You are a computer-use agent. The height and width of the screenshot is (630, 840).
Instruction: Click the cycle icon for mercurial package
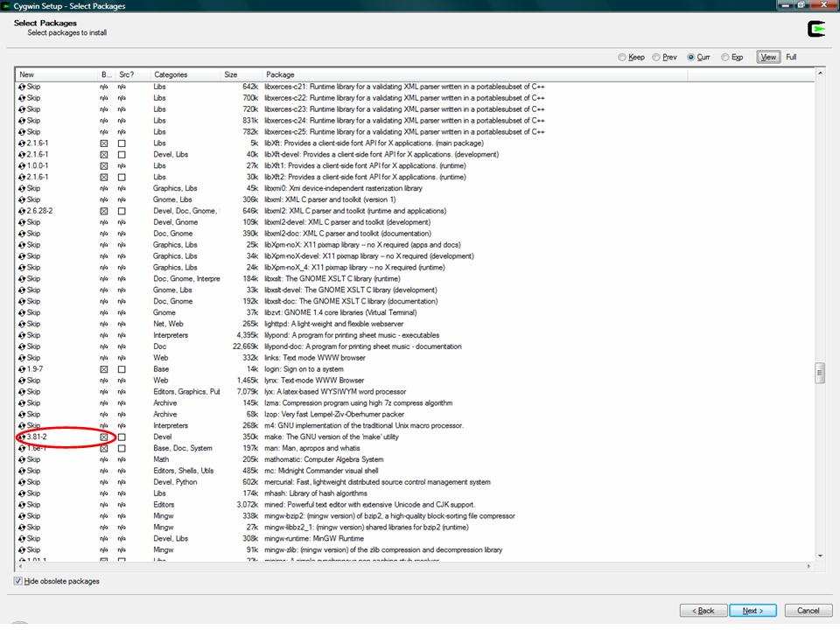tap(23, 482)
